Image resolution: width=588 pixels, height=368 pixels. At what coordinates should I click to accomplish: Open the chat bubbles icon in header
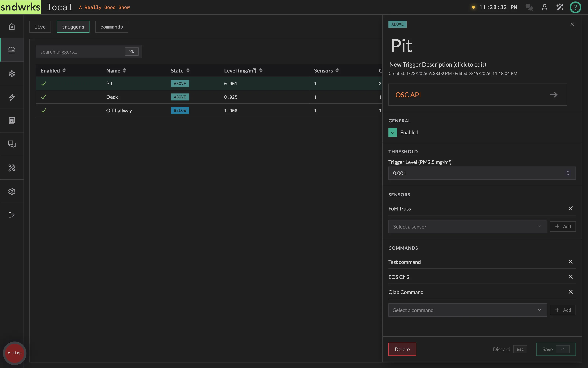[x=529, y=7]
